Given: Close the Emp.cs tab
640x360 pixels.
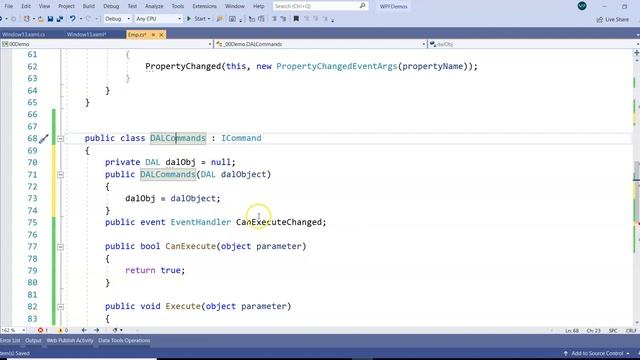Looking at the screenshot, I should point(161,35).
